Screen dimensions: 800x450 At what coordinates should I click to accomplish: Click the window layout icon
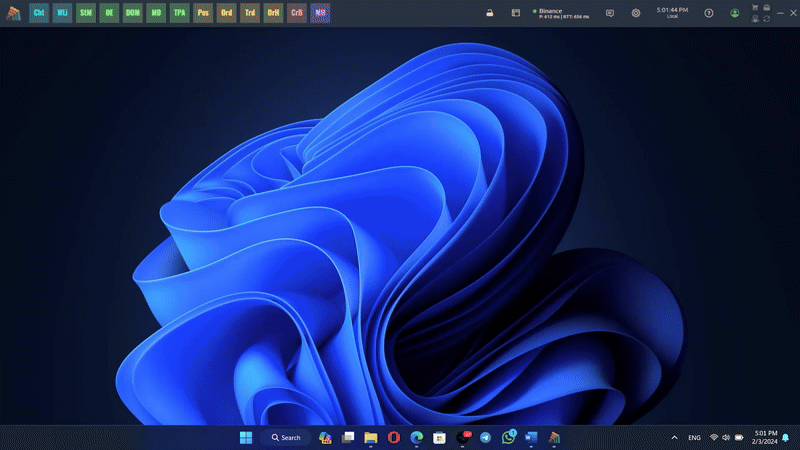click(x=516, y=13)
